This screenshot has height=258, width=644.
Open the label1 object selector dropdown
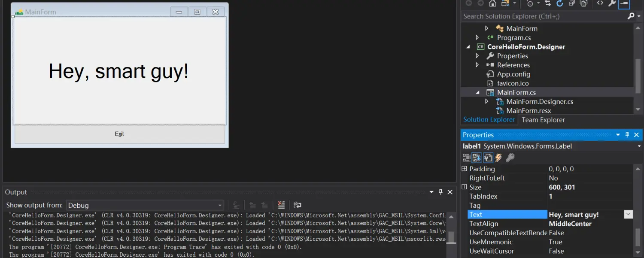pyautogui.click(x=639, y=146)
